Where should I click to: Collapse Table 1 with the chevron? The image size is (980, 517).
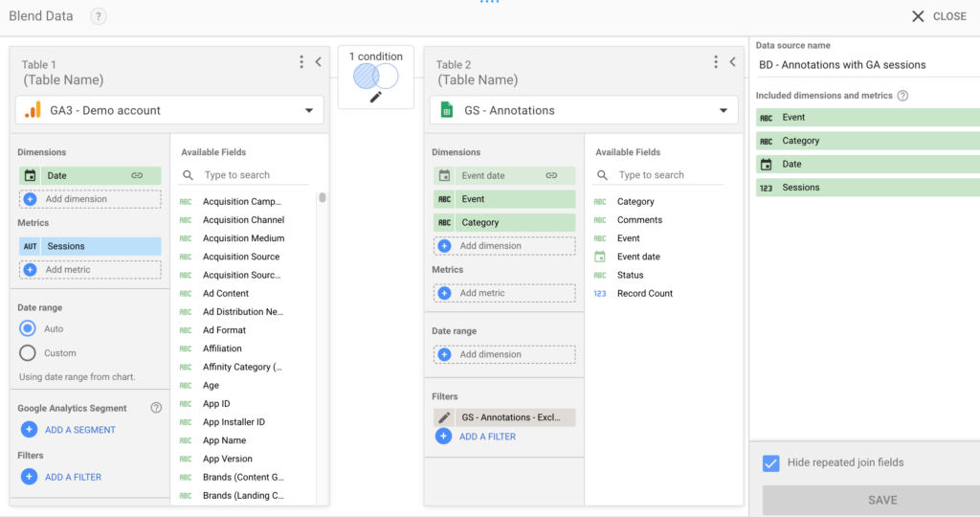(318, 62)
